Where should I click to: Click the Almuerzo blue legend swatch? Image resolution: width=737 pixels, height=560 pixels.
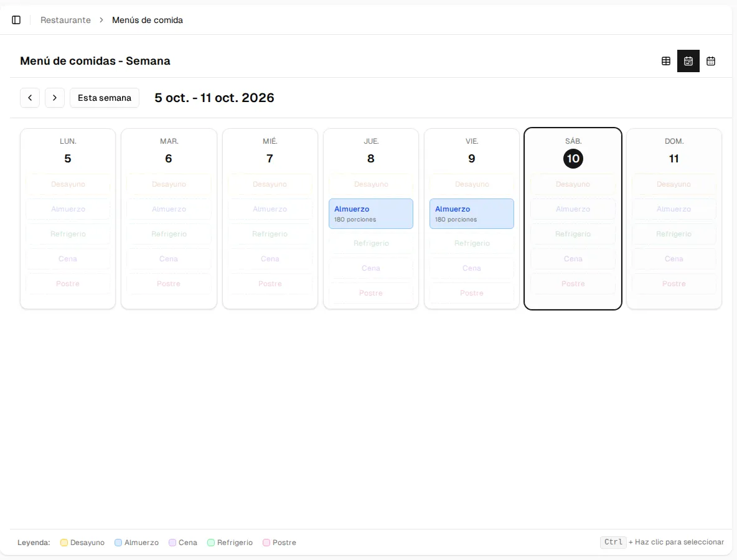point(118,543)
